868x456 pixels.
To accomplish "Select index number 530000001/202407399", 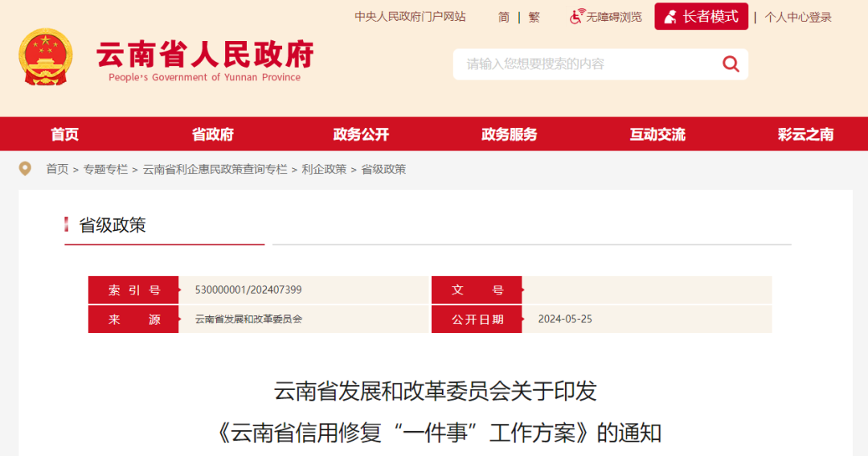I will coord(248,290).
